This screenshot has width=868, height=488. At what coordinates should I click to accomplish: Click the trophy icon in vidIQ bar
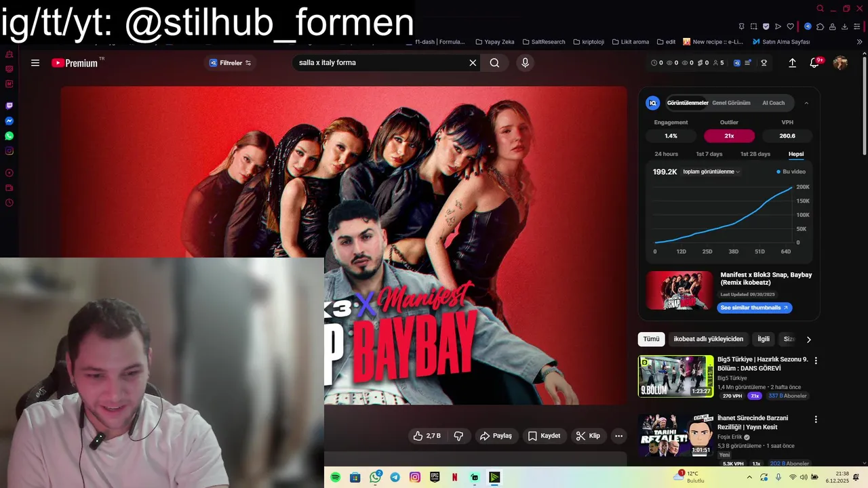(x=764, y=63)
